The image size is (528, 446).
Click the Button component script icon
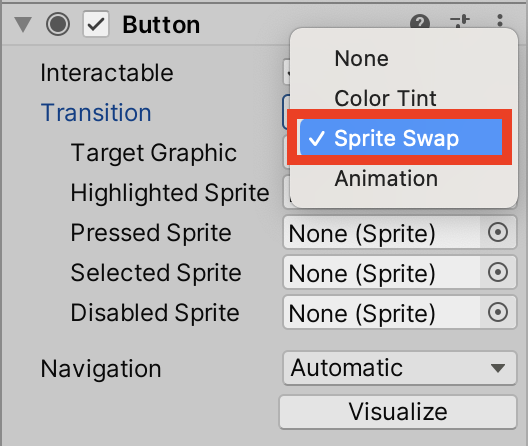(x=58, y=24)
